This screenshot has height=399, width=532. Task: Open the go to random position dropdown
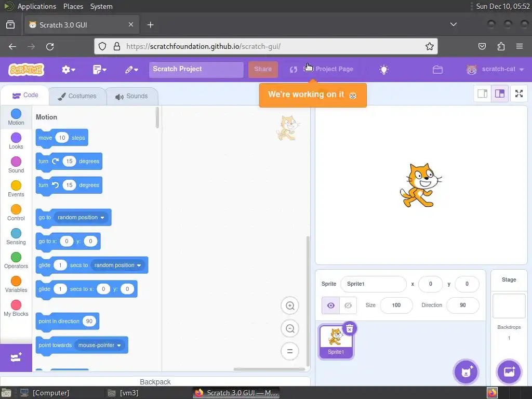[x=81, y=218]
